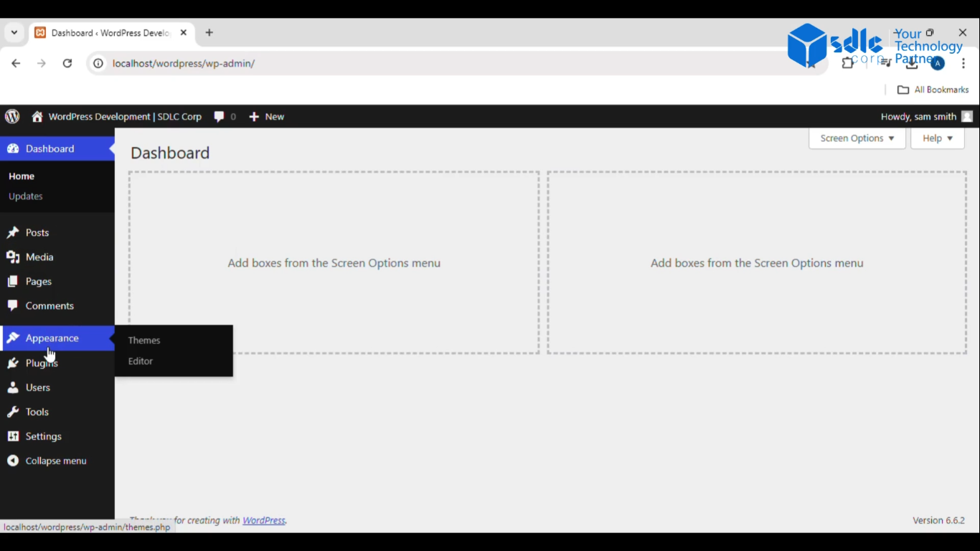Expand the Help panel
Image resolution: width=980 pixels, height=551 pixels.
tap(938, 138)
